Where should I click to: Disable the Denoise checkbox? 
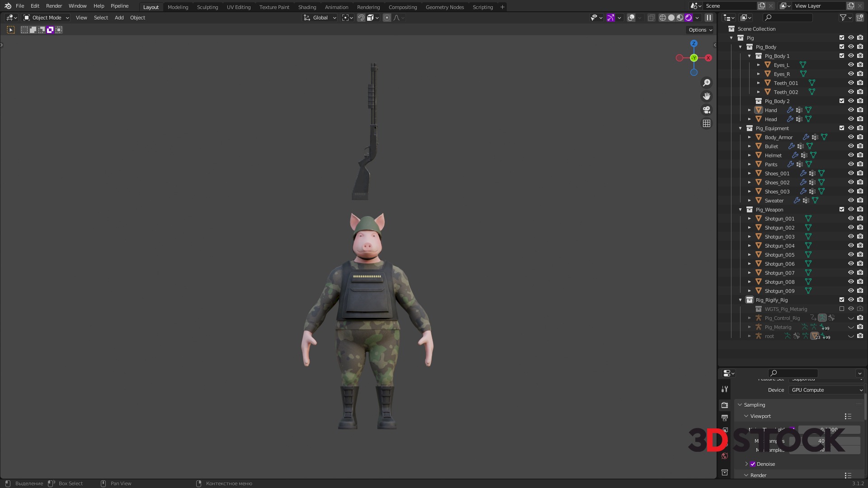click(753, 464)
